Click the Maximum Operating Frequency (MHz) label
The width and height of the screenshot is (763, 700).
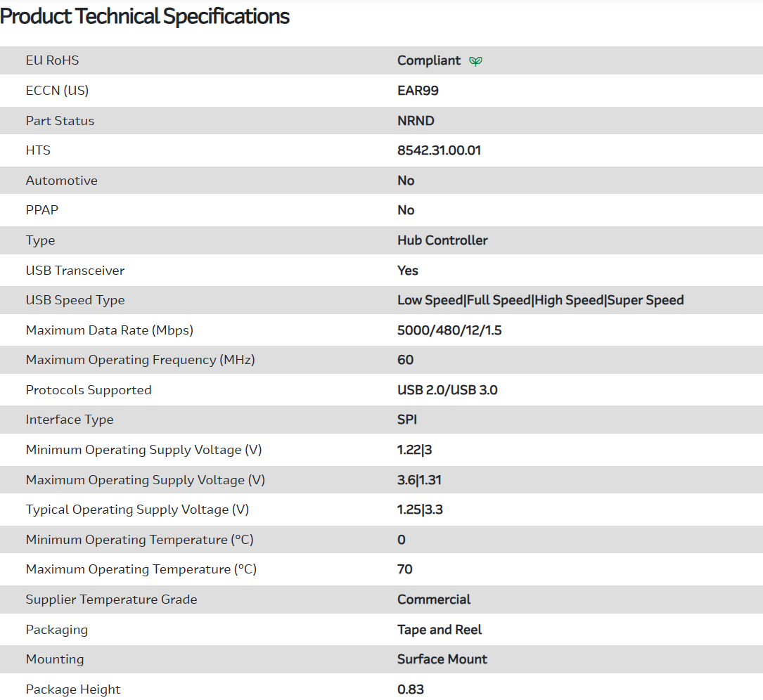140,360
